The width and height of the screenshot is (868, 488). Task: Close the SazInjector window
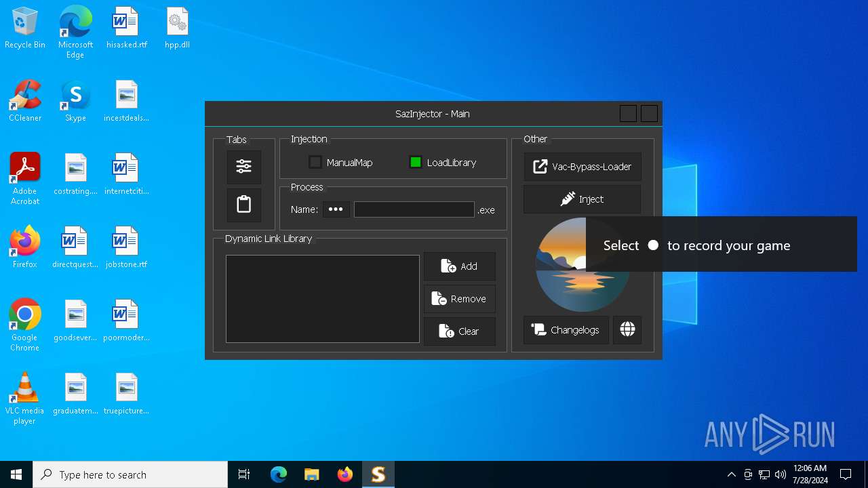click(649, 114)
